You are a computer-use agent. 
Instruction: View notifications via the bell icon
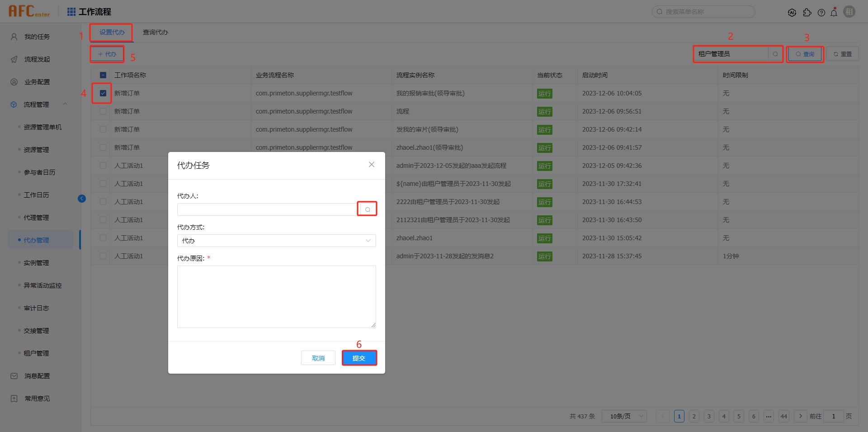point(834,12)
